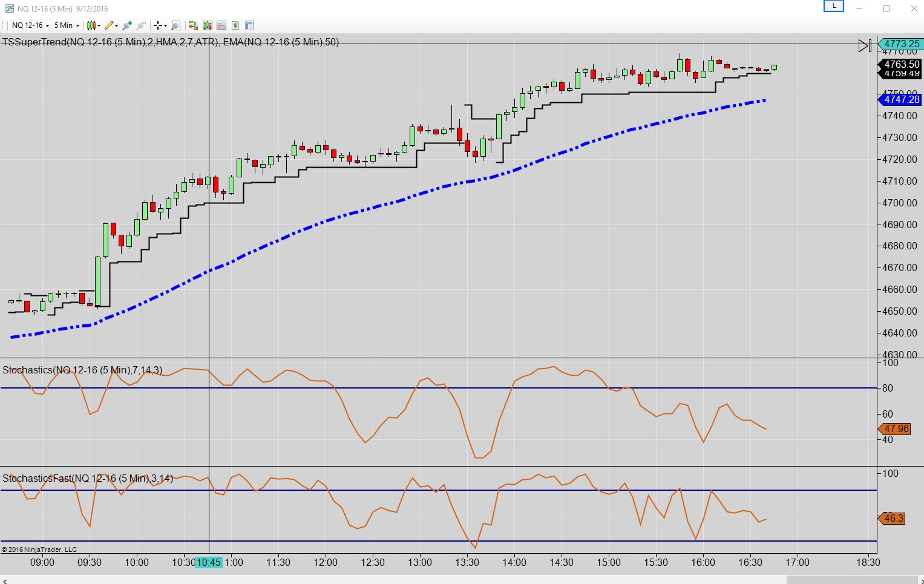Jump to latest bar using arrow icon
924x584 pixels.
coord(865,45)
